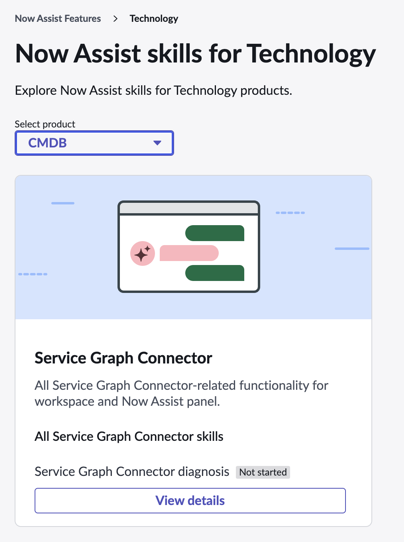The width and height of the screenshot is (404, 542).
Task: Open the CMDB select product dropdown
Action: click(x=94, y=143)
